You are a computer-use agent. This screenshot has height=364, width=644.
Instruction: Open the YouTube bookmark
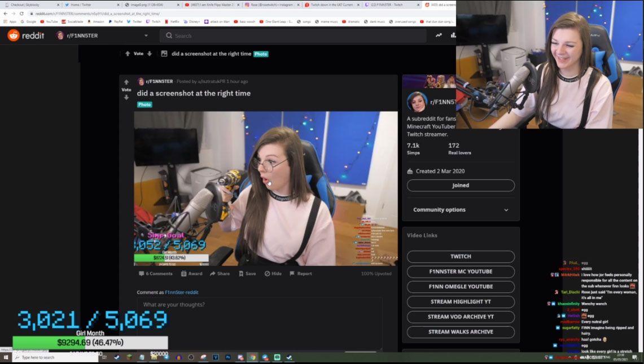tap(49, 21)
